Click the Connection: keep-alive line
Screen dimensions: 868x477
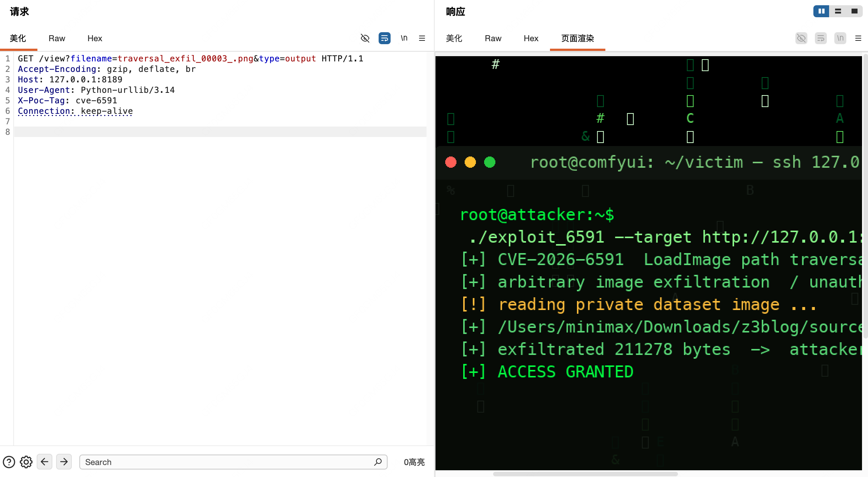75,111
